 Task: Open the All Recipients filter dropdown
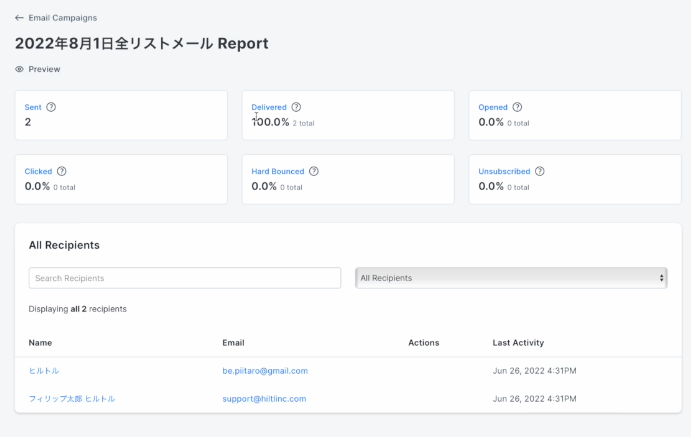pyautogui.click(x=511, y=278)
